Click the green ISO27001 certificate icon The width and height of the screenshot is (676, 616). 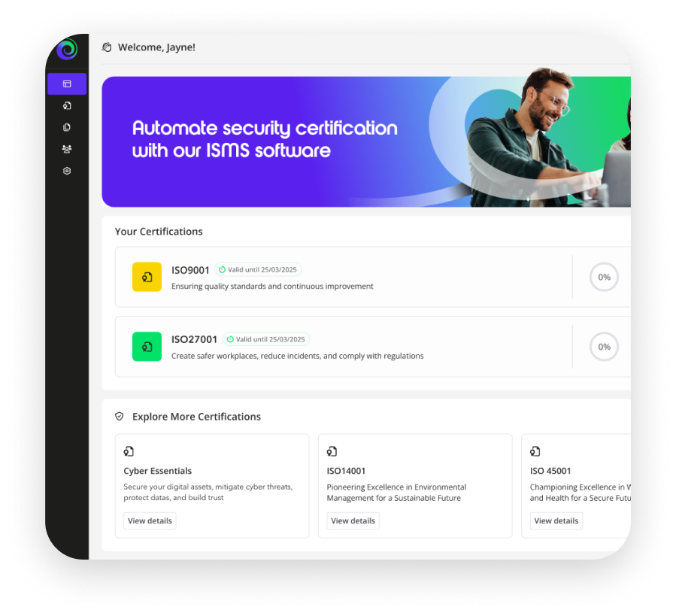(x=147, y=347)
